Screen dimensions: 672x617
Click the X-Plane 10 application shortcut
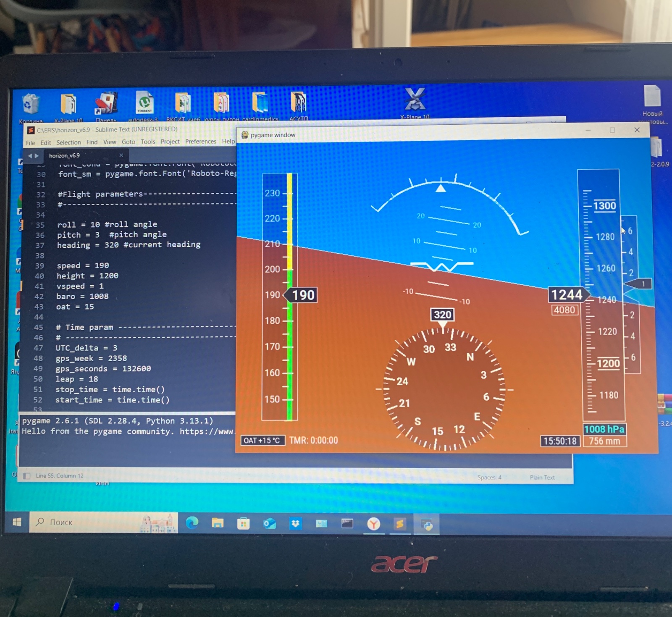point(415,101)
